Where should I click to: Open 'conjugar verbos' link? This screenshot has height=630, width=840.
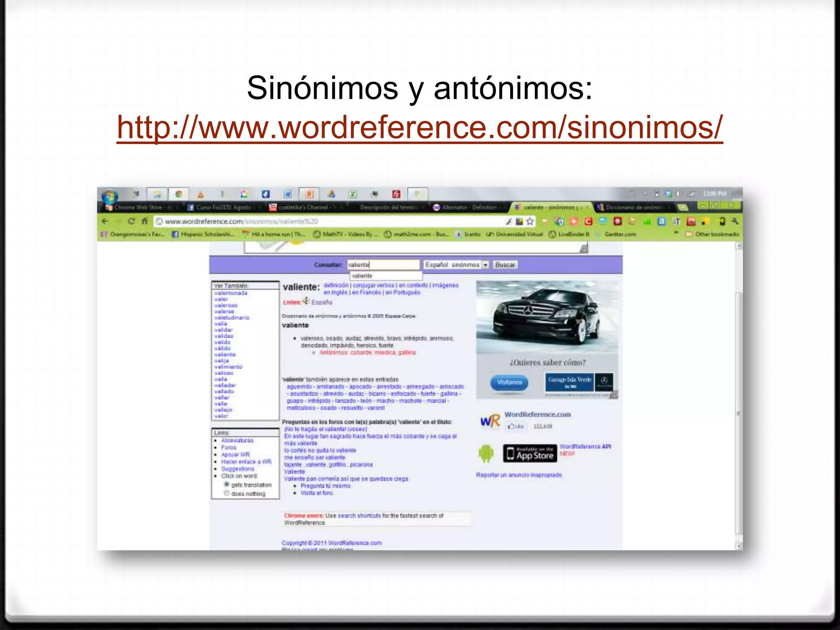point(373,285)
